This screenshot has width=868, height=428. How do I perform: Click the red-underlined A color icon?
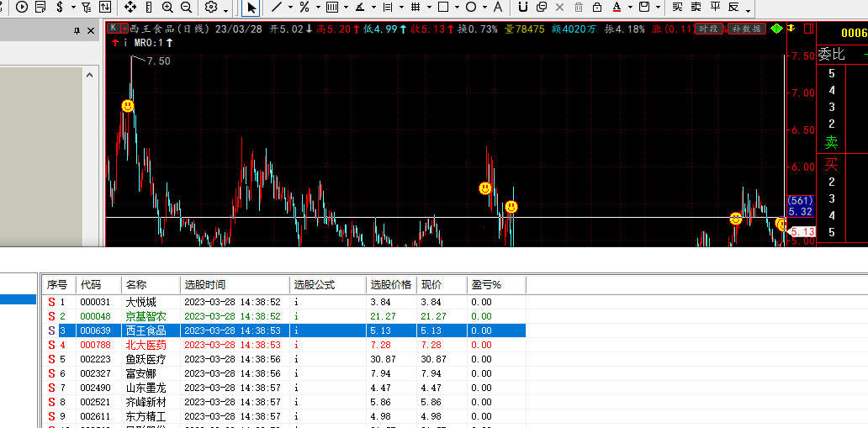(x=617, y=8)
